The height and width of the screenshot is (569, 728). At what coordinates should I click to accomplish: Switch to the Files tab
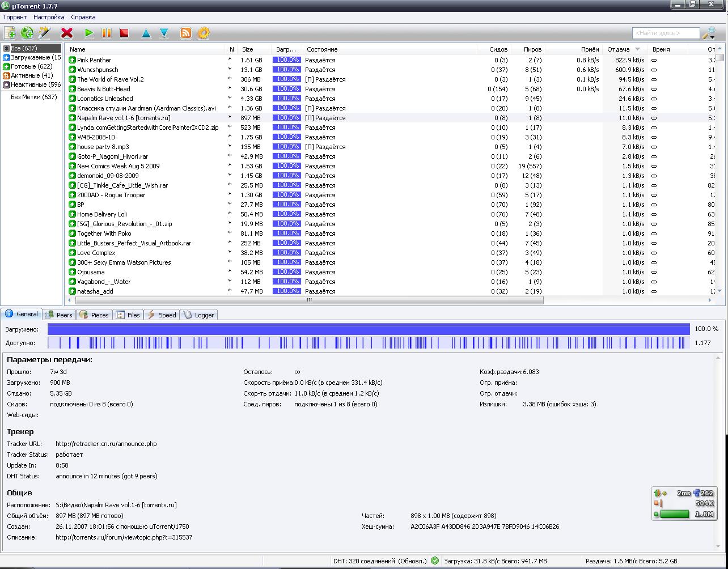click(128, 315)
